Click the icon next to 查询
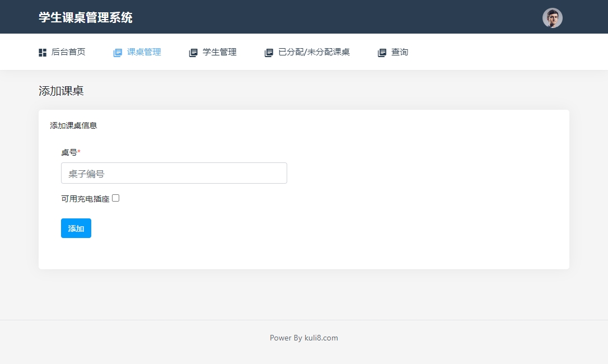The height and width of the screenshot is (364, 608). click(382, 53)
